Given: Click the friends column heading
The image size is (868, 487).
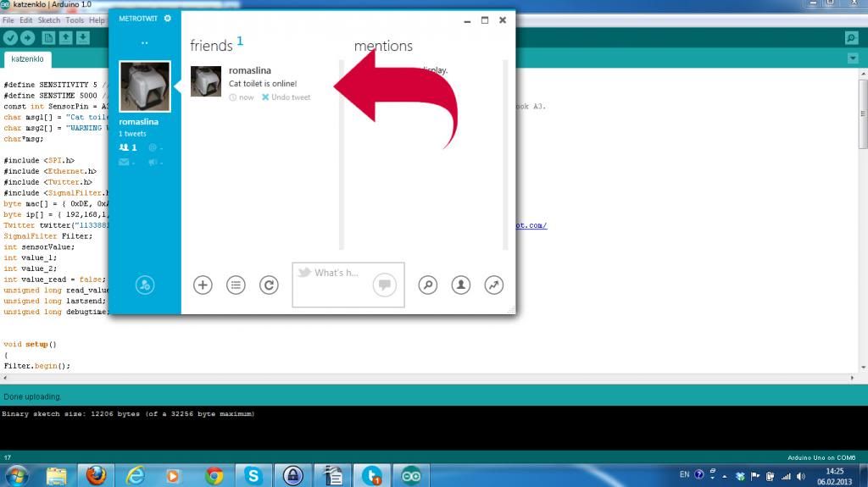Looking at the screenshot, I should click(x=211, y=46).
